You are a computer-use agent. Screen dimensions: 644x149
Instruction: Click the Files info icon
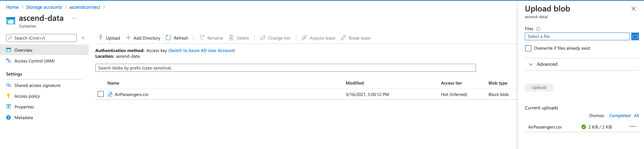coord(538,29)
